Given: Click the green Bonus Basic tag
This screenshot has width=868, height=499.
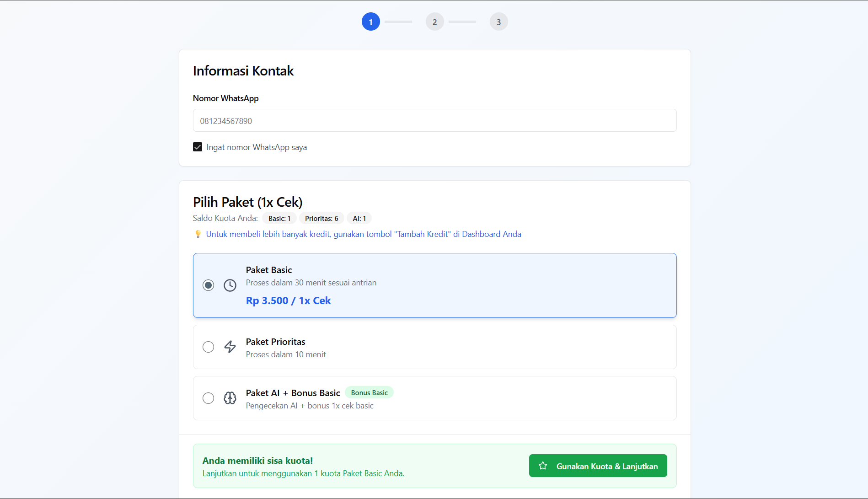Looking at the screenshot, I should [x=369, y=393].
